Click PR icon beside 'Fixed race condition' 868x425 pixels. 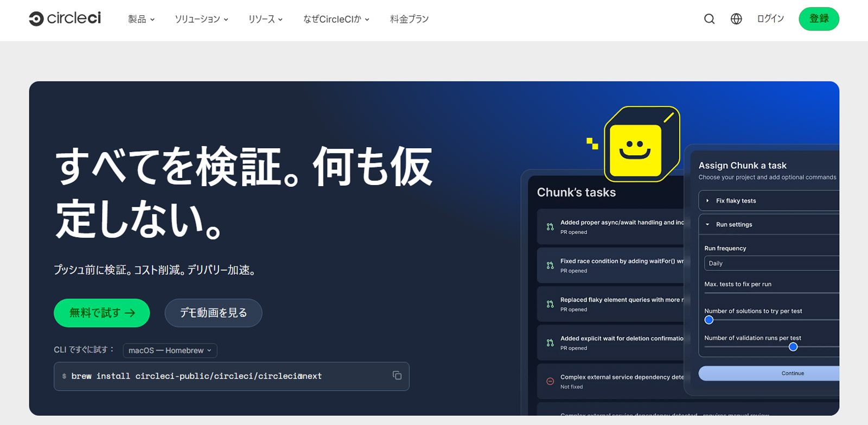550,265
